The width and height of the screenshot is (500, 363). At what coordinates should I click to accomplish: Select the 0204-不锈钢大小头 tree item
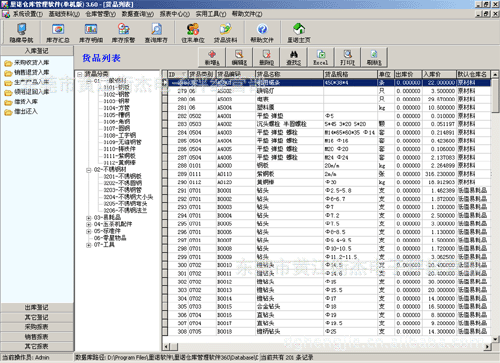click(128, 197)
